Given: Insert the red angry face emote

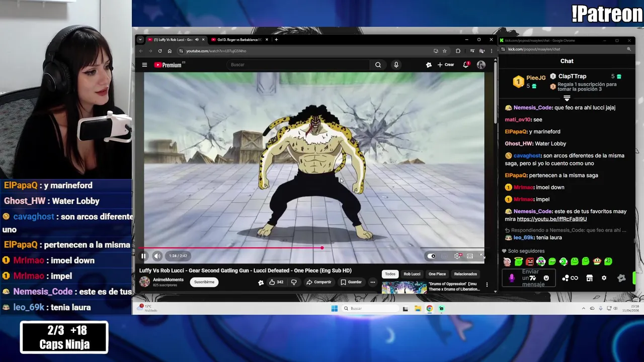Looking at the screenshot, I should 530,261.
